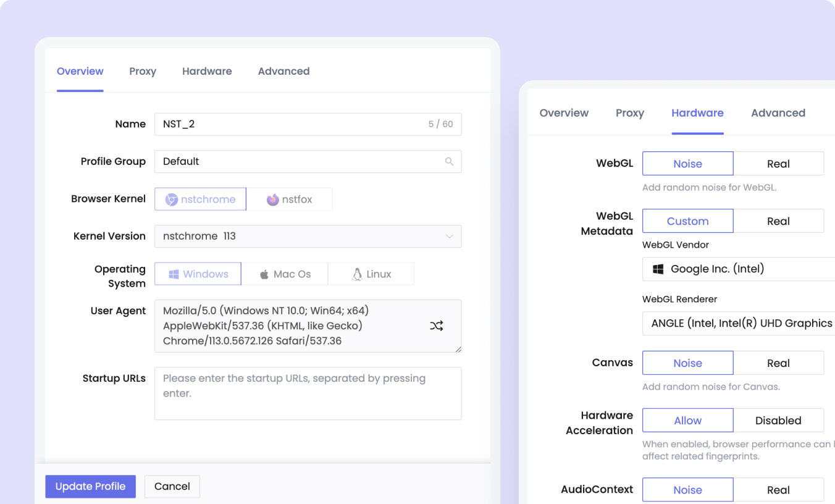The image size is (835, 504).
Task: Pick the Linux penguin icon
Action: pyautogui.click(x=355, y=274)
